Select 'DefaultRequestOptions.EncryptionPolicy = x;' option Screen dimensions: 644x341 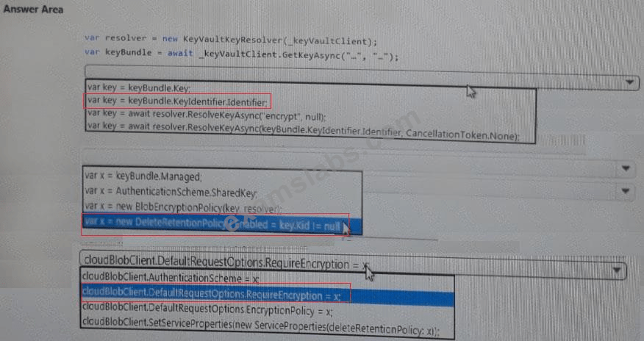coord(207,311)
